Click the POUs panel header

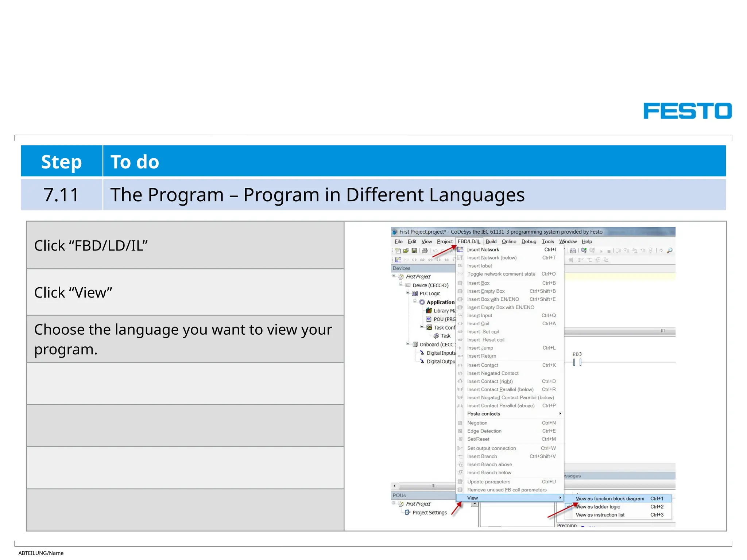423,495
